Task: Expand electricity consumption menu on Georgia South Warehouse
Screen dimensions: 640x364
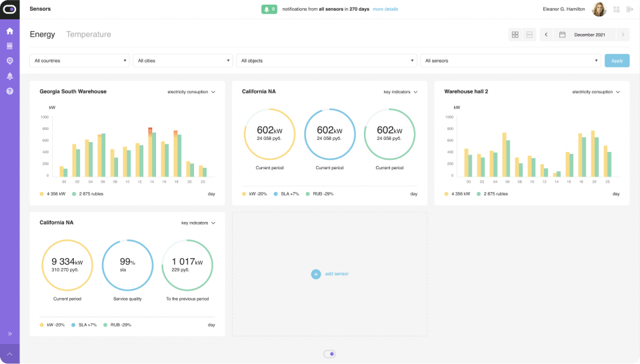Action: click(192, 92)
